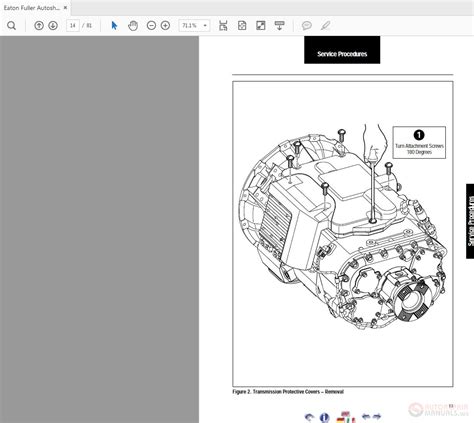Add a comment with speech bubble icon
The image size is (474, 423).
pos(307,26)
